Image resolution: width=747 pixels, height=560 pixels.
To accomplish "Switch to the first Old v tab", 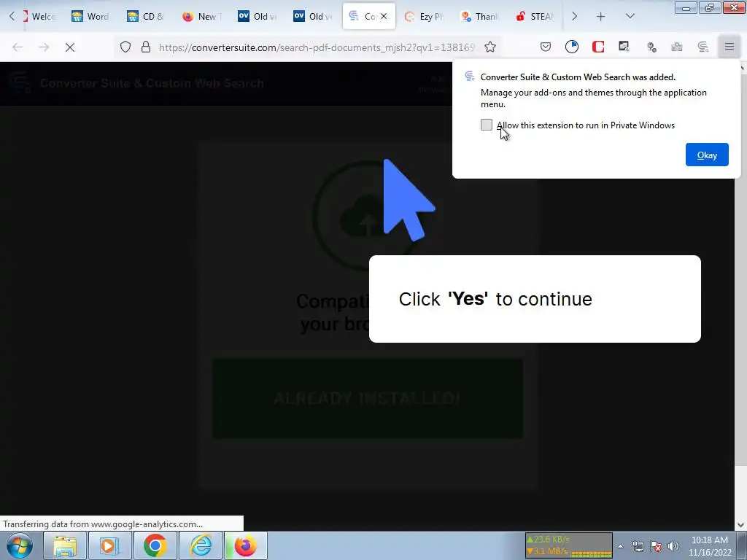I will (x=258, y=16).
